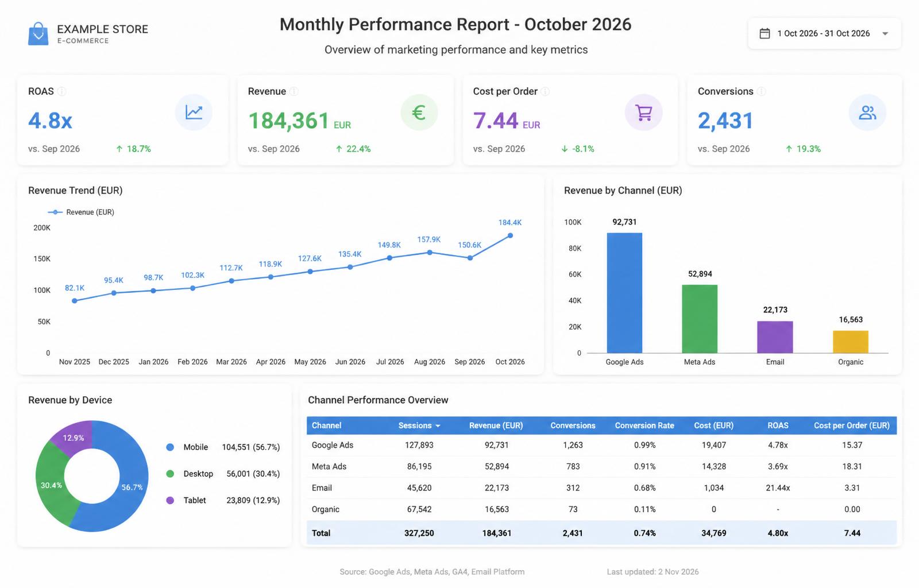The height and width of the screenshot is (588, 919).
Task: Click the 4.8x ROAS headline value
Action: point(51,121)
